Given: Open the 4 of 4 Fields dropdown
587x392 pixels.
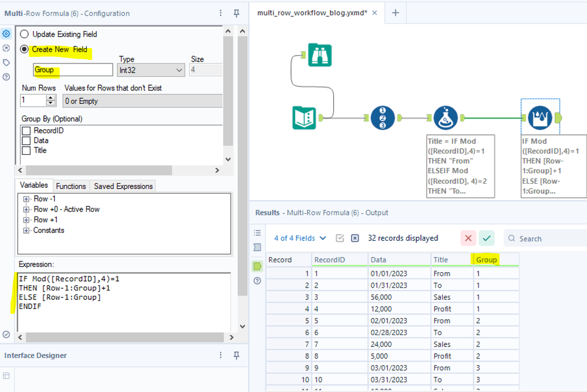Looking at the screenshot, I should click(300, 238).
